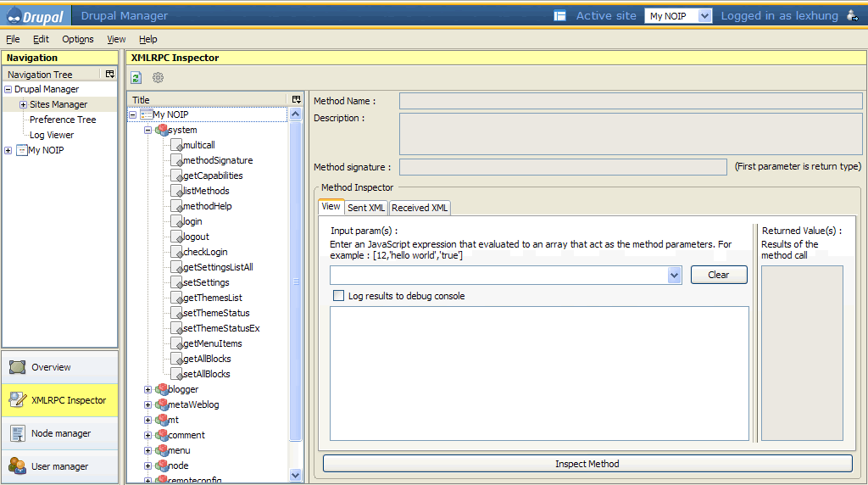Image resolution: width=868 pixels, height=485 pixels.
Task: Click the Title column picker icon
Action: click(296, 100)
